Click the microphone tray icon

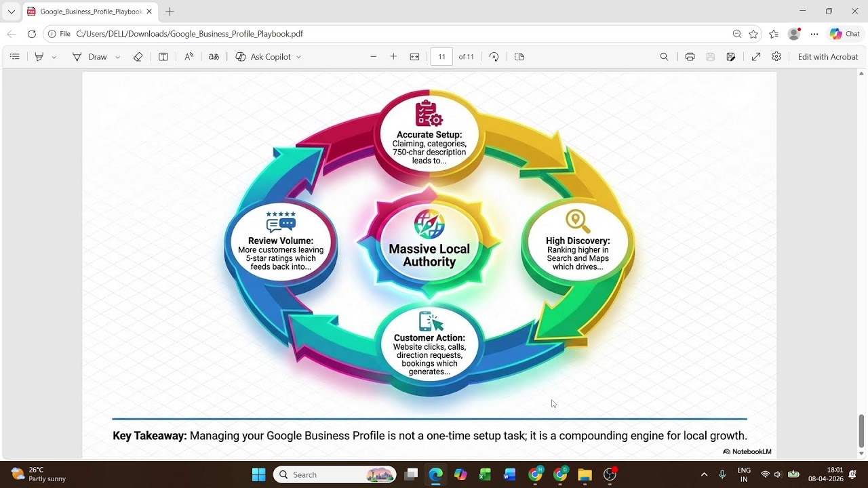point(722,474)
